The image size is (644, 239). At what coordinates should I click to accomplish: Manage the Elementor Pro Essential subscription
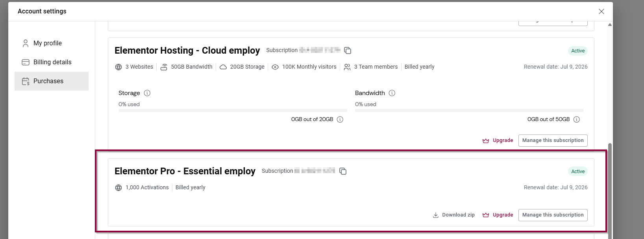553,215
